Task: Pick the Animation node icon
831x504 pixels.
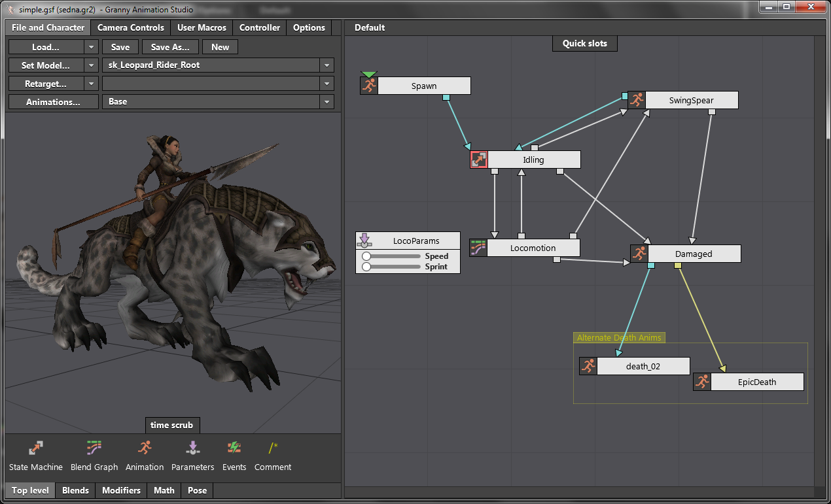Action: tap(145, 448)
